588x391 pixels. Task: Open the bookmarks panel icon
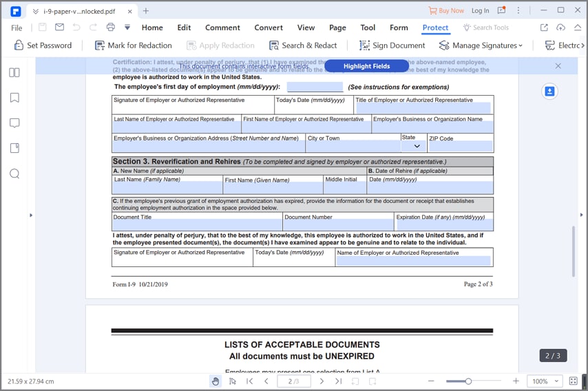pos(14,98)
